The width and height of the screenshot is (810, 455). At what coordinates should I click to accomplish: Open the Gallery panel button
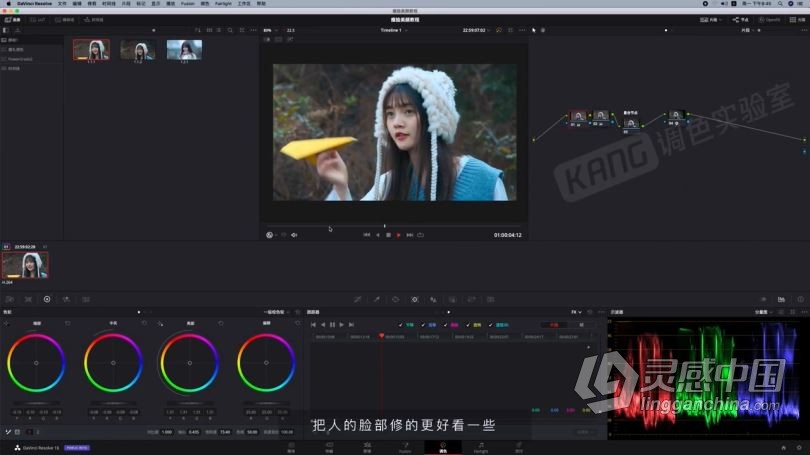(x=12, y=20)
